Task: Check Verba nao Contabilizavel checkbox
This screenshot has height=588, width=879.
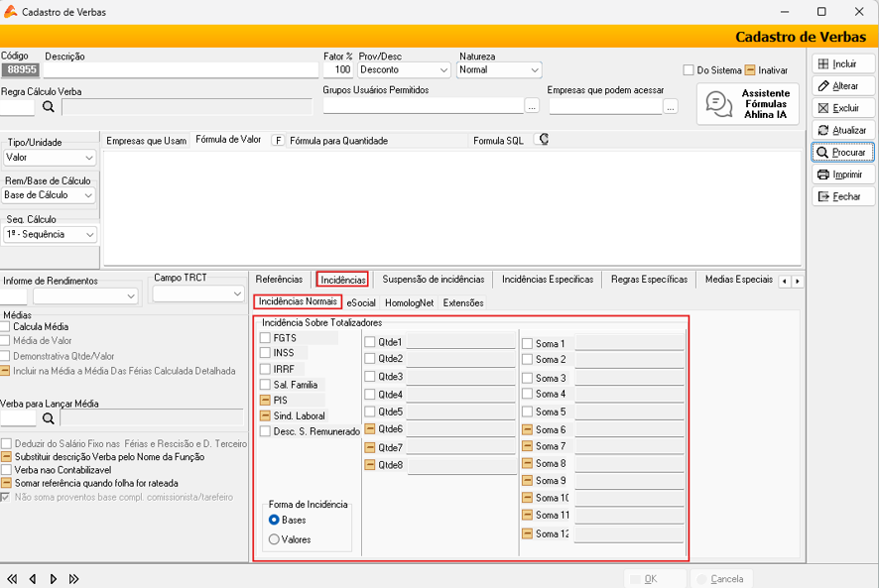Action: [x=6, y=470]
